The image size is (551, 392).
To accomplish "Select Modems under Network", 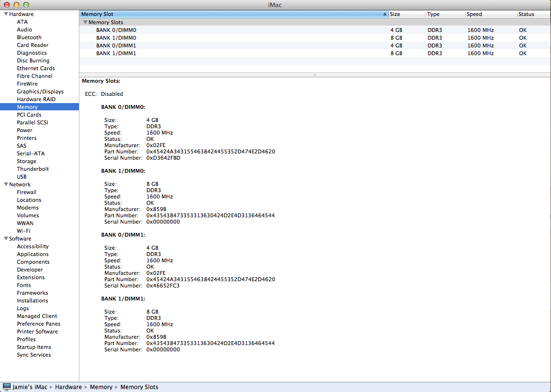I will (x=28, y=208).
